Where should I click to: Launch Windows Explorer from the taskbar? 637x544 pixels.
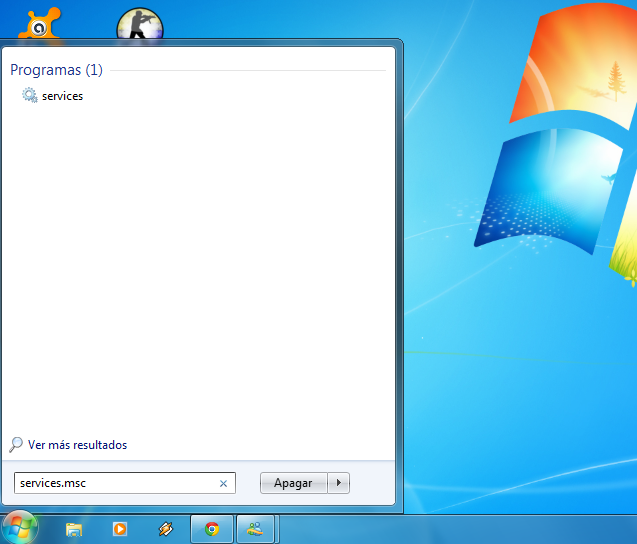pyautogui.click(x=74, y=529)
